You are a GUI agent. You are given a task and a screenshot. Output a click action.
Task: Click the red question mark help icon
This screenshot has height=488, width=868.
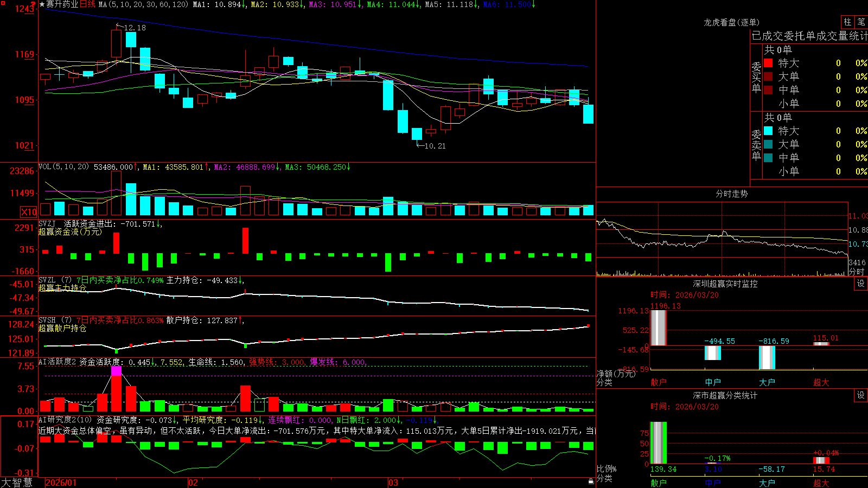click(33, 4)
